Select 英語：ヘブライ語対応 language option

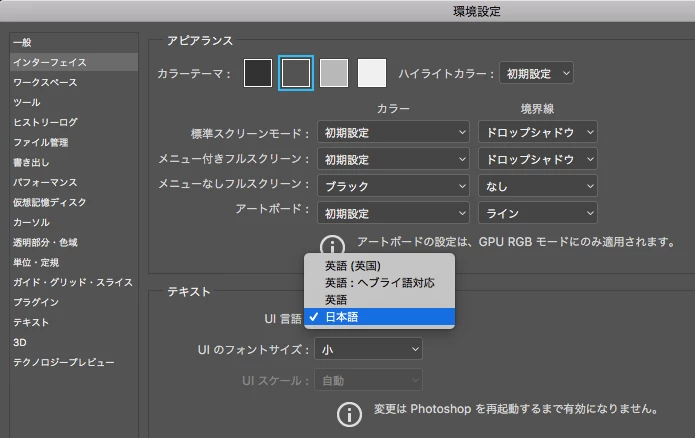pyautogui.click(x=379, y=283)
